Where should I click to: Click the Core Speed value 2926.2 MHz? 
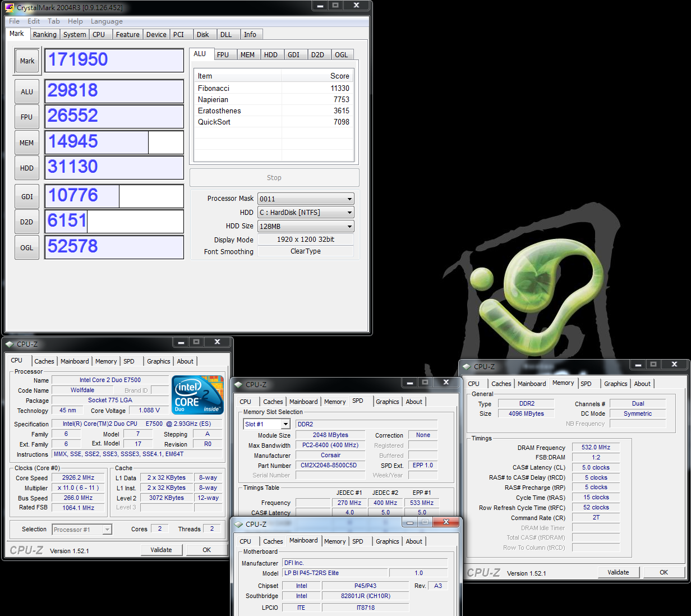(78, 478)
